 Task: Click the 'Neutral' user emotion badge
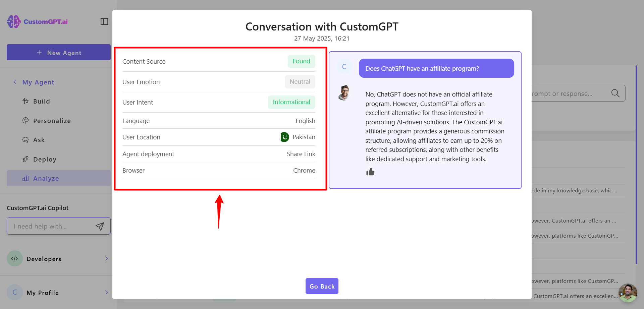(300, 82)
